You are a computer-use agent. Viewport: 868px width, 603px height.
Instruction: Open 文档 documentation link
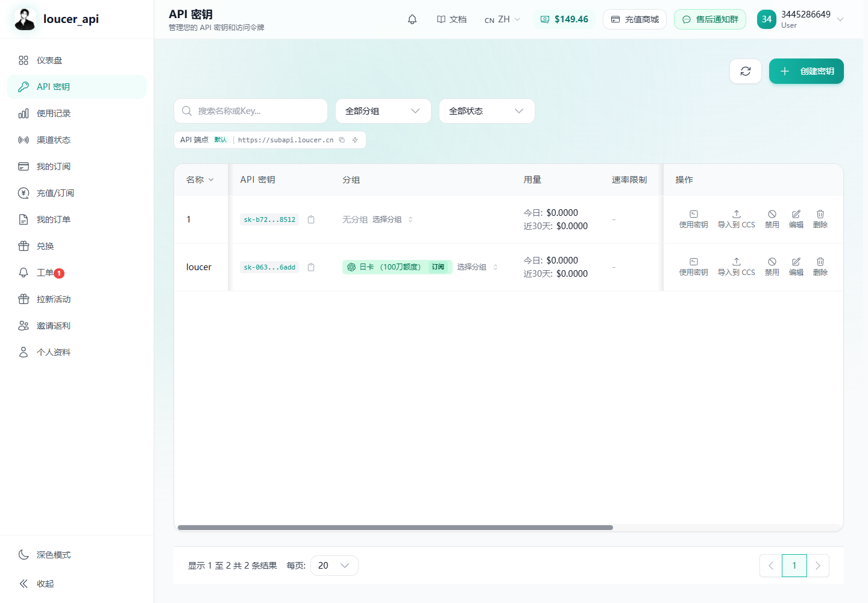click(x=452, y=19)
